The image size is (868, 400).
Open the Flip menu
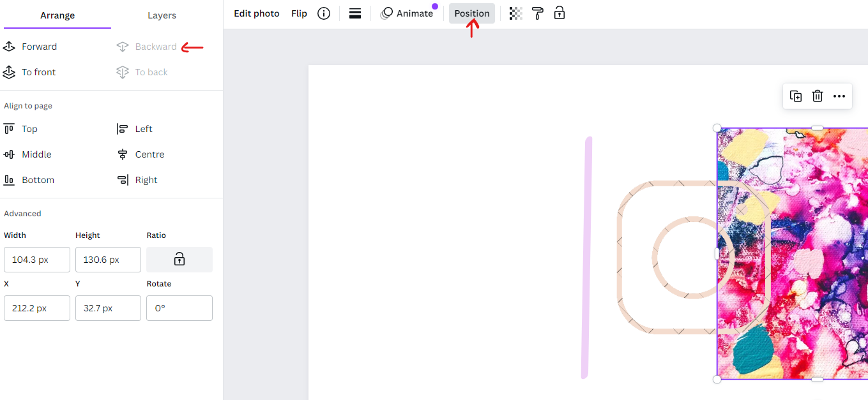(x=299, y=13)
